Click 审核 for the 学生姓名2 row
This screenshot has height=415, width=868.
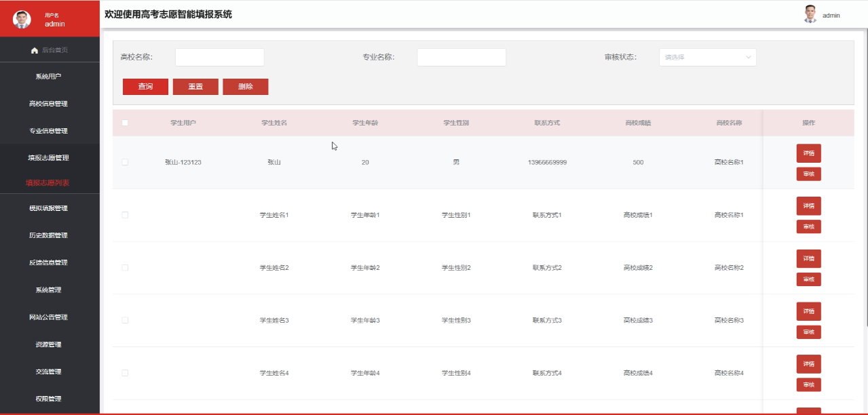pos(809,279)
